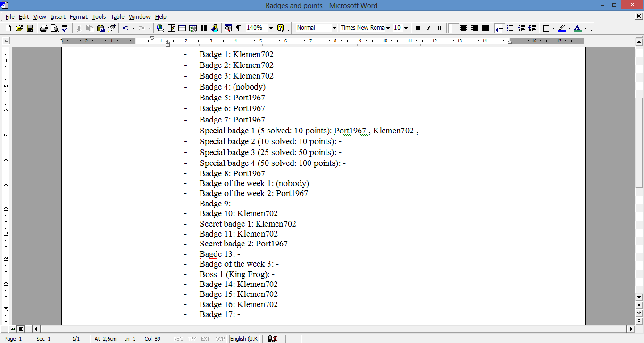This screenshot has width=644, height=343.
Task: Toggle OVR overtype mode in status bar
Action: (220, 339)
